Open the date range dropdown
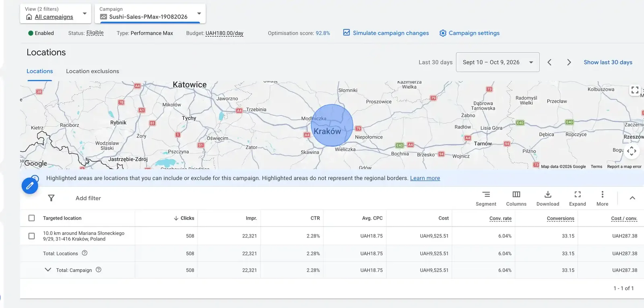644x308 pixels. [497, 62]
